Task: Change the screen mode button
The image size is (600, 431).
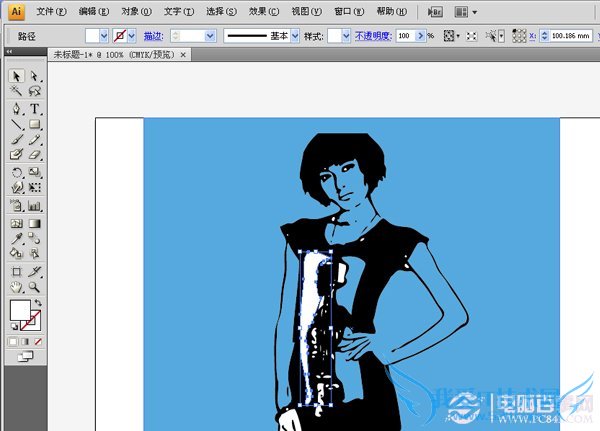Action: 26,357
